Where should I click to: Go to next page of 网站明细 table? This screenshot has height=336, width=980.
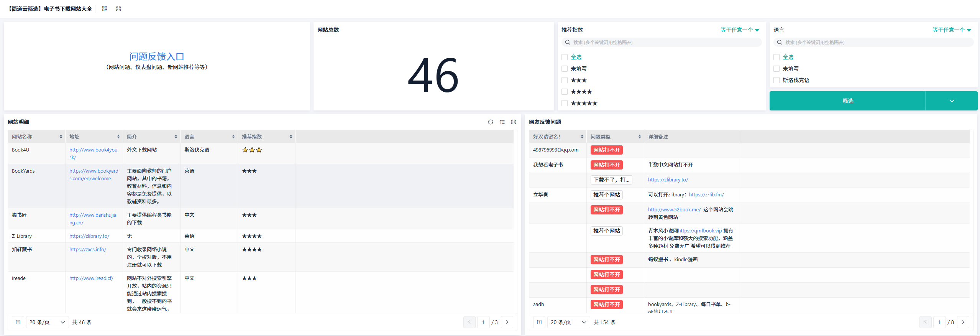[x=507, y=322]
